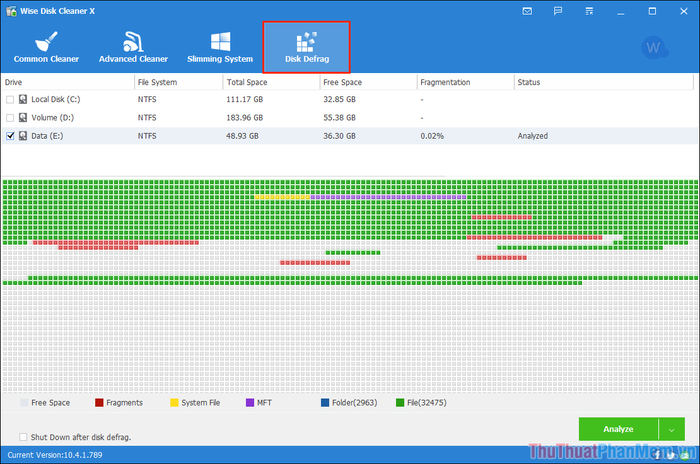The height and width of the screenshot is (464, 700).
Task: Tick the Volume (D:) checkbox
Action: (10, 117)
